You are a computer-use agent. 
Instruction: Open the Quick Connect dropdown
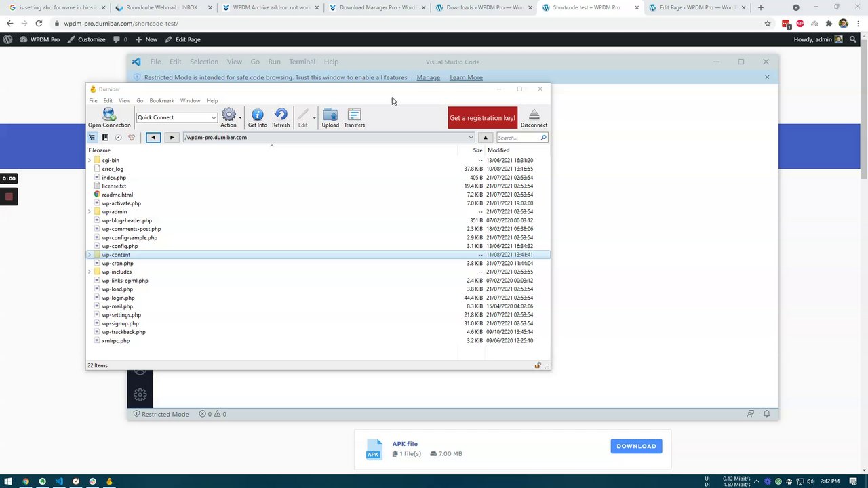214,117
